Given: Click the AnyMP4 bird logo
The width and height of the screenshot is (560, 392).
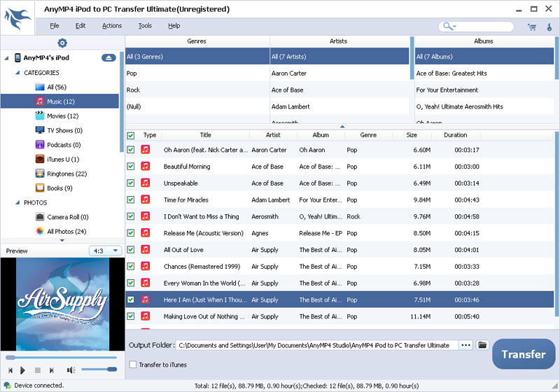Looking at the screenshot, I should (x=17, y=18).
